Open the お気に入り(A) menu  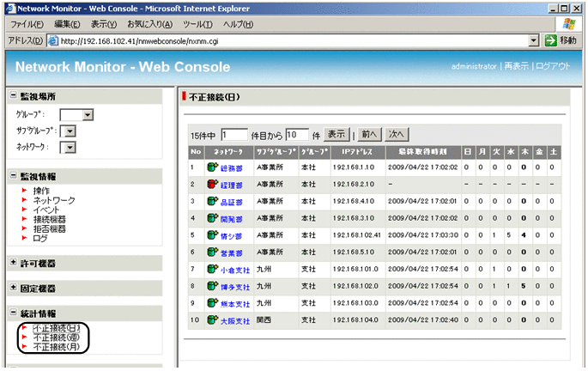[x=150, y=24]
